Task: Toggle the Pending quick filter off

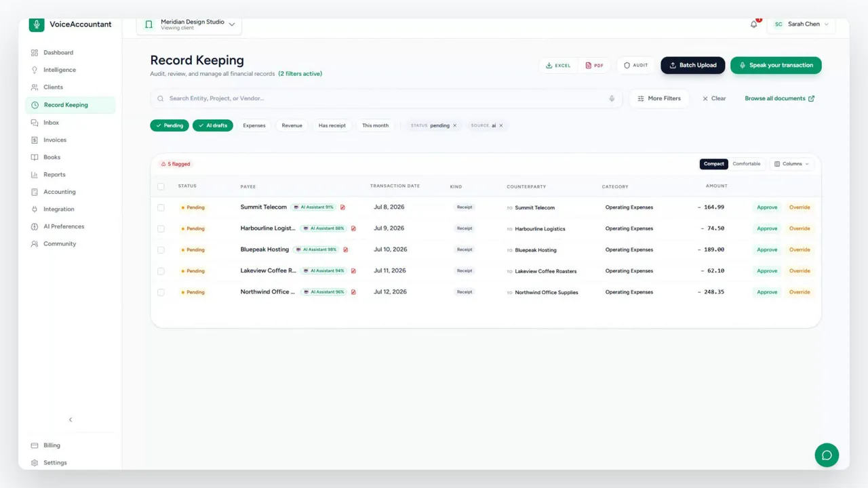Action: coord(170,125)
